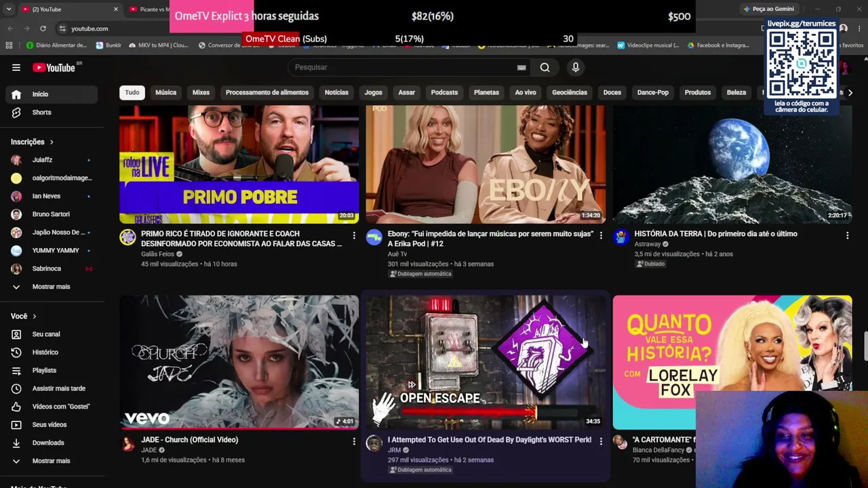Viewport: 868px width, 488px height.
Task: Go back with the browser back arrow
Action: click(10, 28)
